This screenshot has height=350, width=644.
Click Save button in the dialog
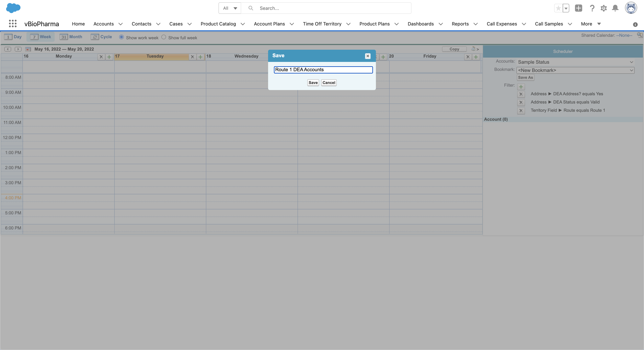(x=313, y=83)
